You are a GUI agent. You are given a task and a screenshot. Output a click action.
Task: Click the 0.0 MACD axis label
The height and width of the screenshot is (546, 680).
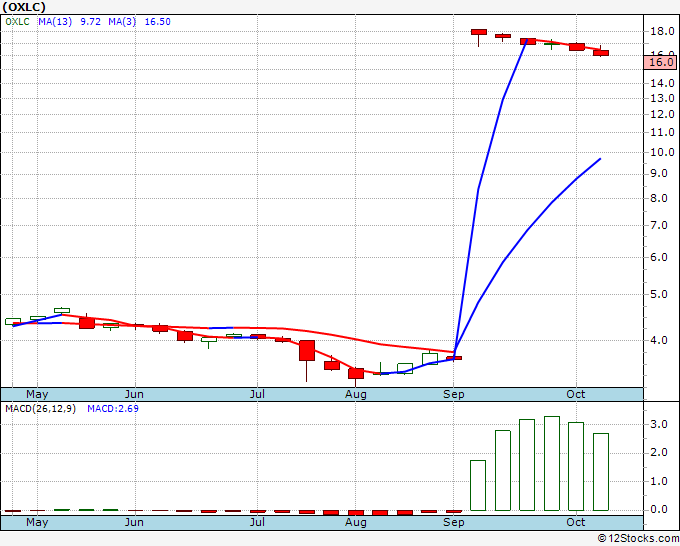tap(659, 510)
